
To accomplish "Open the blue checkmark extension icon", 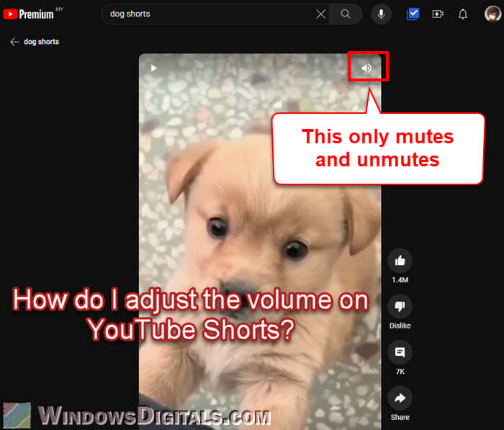I will click(413, 14).
